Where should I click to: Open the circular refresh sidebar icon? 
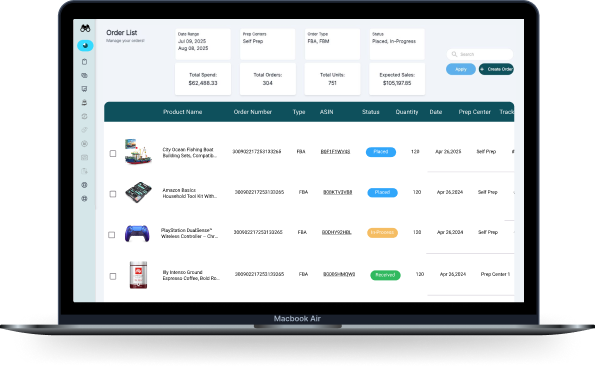(85, 116)
